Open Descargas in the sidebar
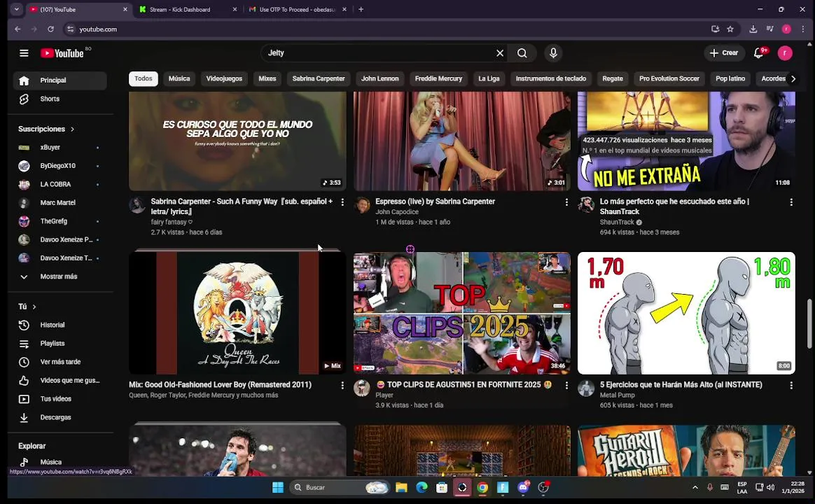This screenshot has height=504, width=815. [60, 417]
